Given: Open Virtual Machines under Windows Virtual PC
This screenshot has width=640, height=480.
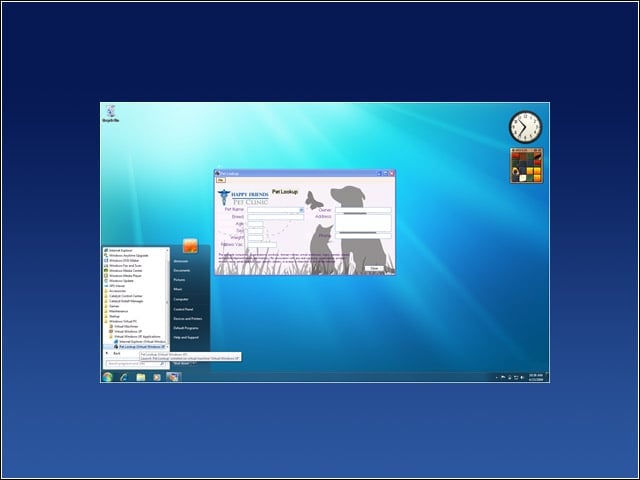Looking at the screenshot, I should [x=124, y=327].
